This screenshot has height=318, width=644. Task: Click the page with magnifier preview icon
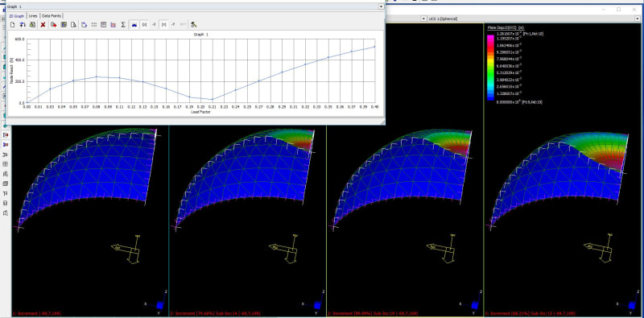coord(73,25)
